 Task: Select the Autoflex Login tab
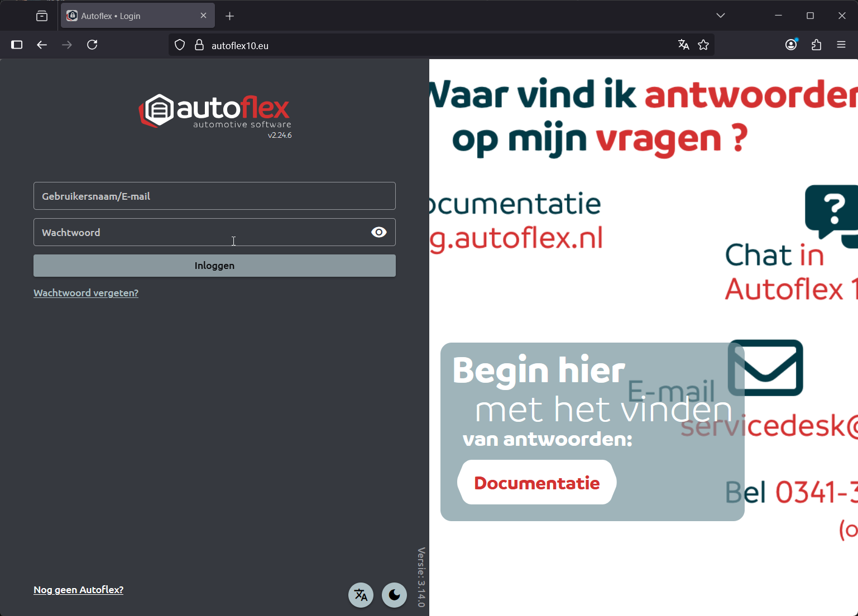(x=130, y=16)
